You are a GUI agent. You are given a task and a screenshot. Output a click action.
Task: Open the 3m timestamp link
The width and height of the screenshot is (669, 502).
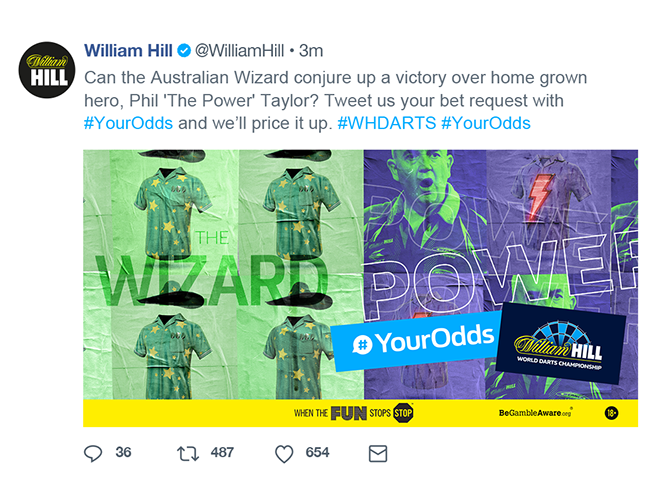point(311,51)
